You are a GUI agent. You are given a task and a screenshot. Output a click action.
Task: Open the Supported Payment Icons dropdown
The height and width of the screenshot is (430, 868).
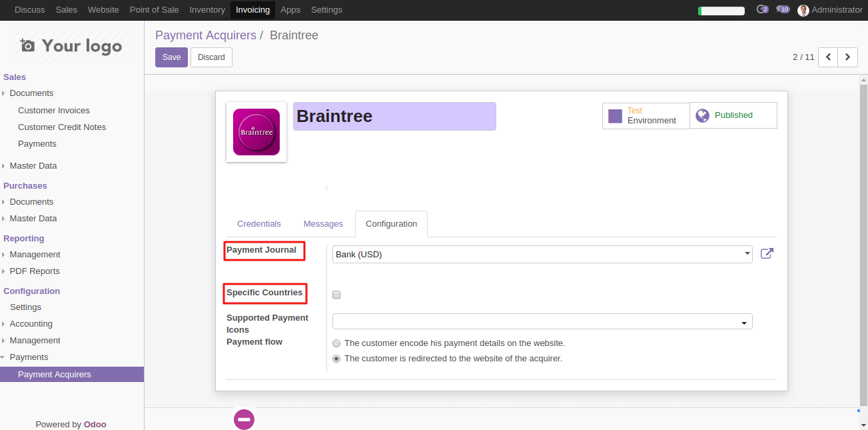pos(744,321)
